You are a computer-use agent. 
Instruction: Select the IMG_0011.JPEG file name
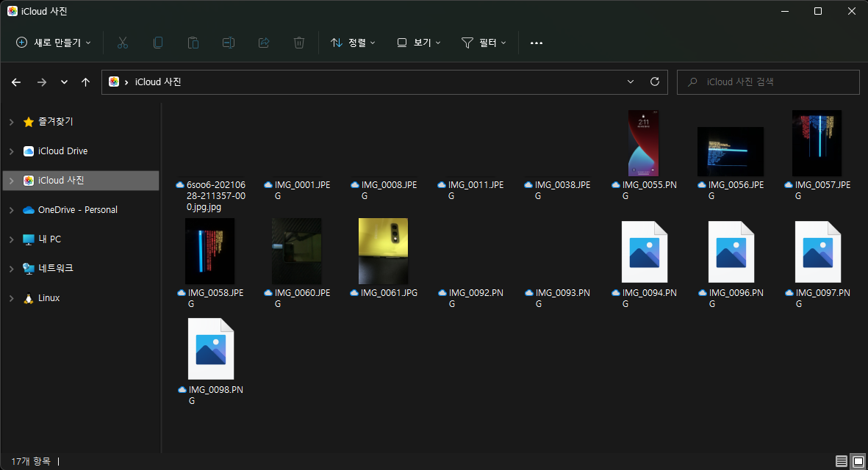[476, 190]
